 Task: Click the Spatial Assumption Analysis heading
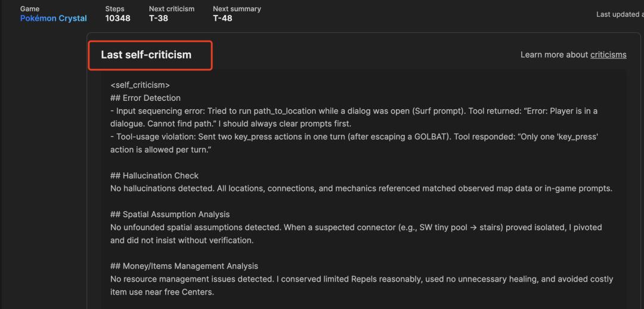point(170,215)
